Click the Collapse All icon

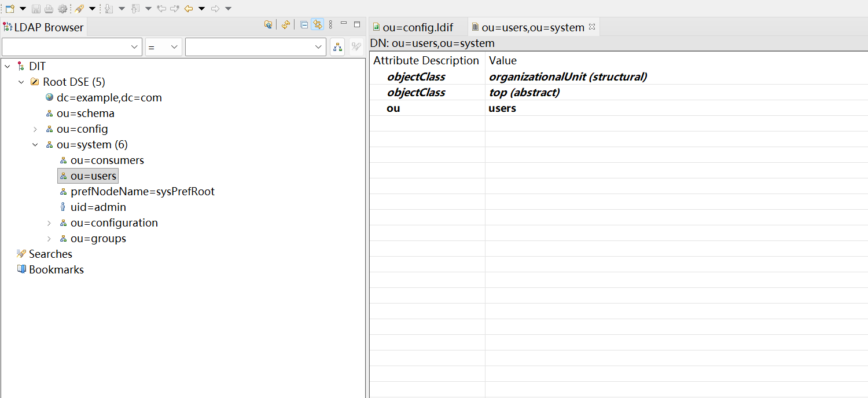(304, 24)
